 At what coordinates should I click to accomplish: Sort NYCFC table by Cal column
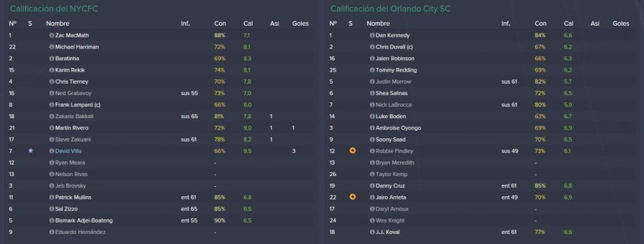[248, 24]
